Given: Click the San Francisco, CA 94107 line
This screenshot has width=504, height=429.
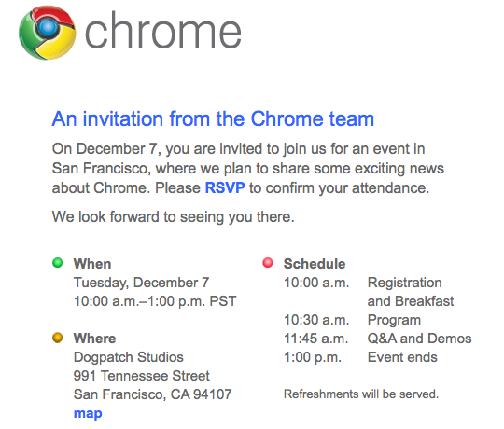Looking at the screenshot, I should pyautogui.click(x=153, y=394).
